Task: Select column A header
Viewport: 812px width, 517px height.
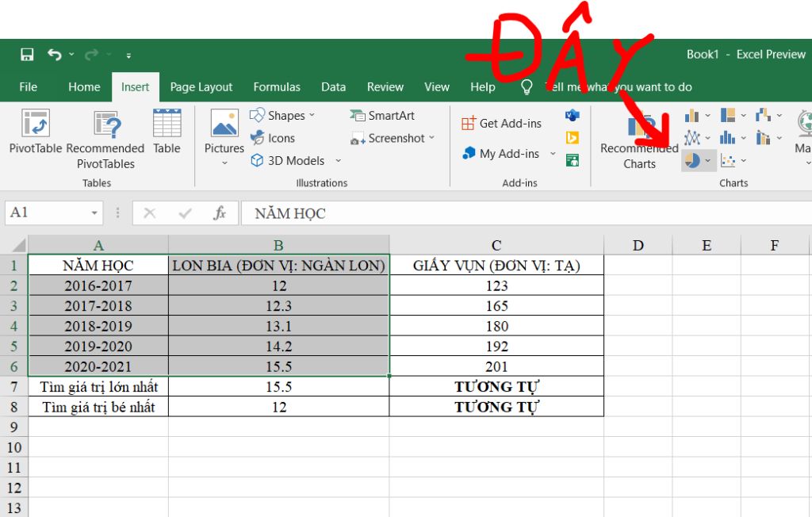Action: [x=98, y=244]
